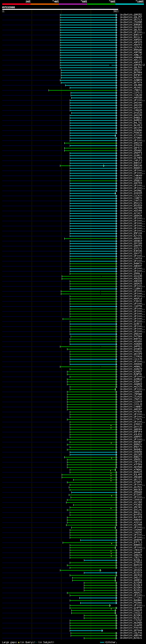Click the query label AV532808
This screenshot has height=644, width=146.
tap(8, 7)
